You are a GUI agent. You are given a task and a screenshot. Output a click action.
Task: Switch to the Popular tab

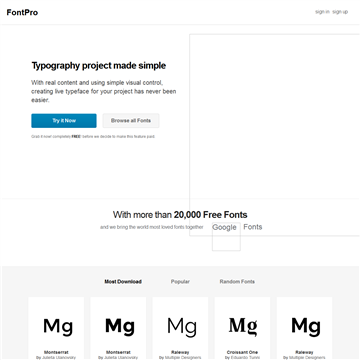(180, 282)
